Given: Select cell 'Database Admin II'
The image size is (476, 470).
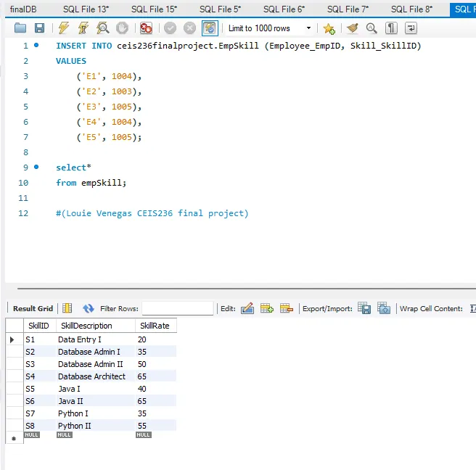Looking at the screenshot, I should (96, 364).
